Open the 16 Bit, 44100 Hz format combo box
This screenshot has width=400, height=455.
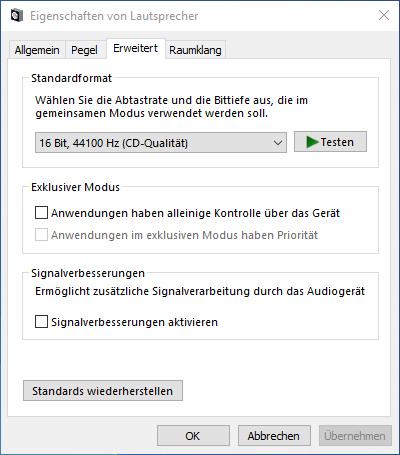point(161,143)
